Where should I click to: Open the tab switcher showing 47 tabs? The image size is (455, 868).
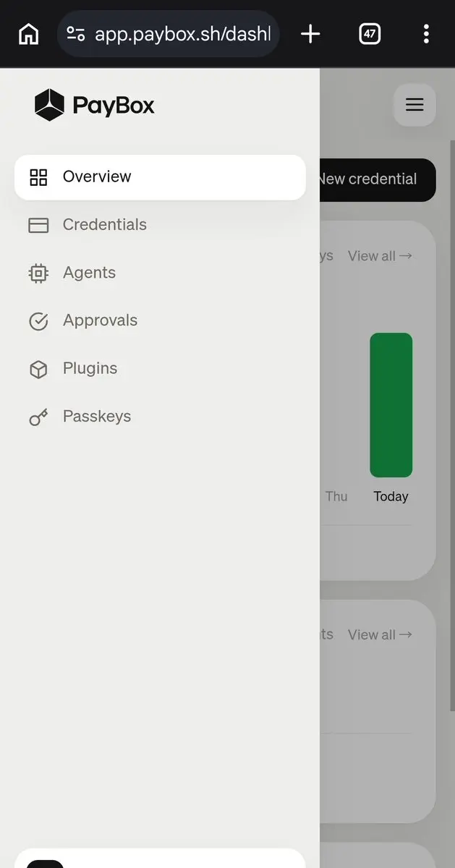pos(370,34)
